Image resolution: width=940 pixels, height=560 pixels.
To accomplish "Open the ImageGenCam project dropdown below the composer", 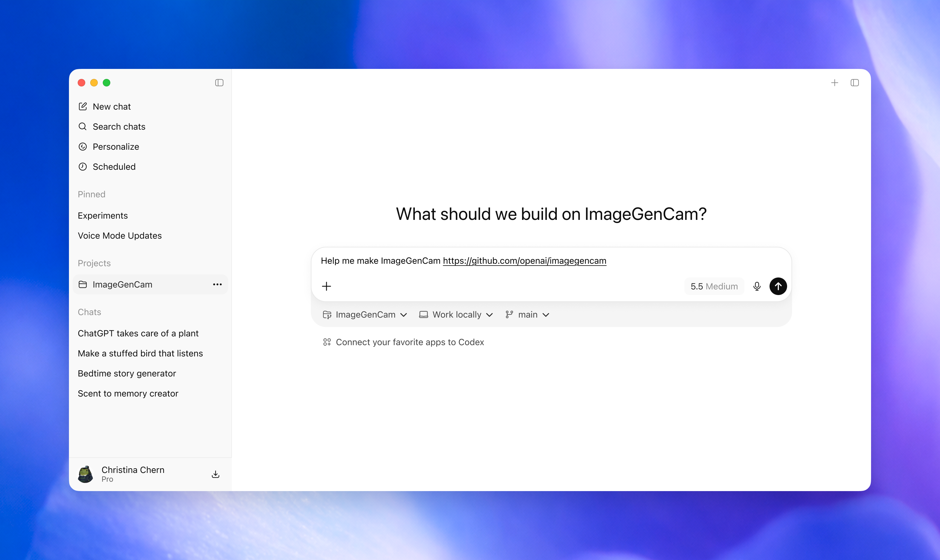I will tap(365, 314).
